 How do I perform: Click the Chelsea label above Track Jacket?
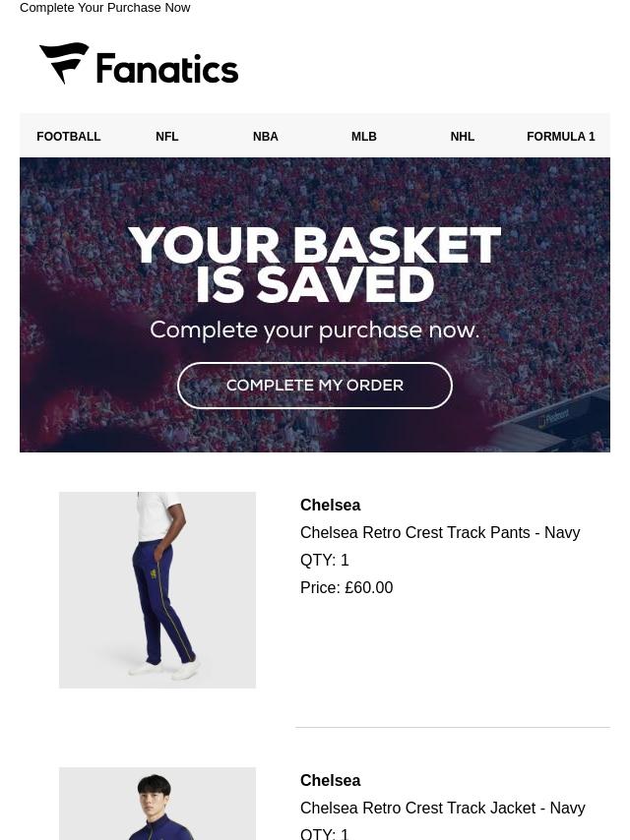[330, 780]
